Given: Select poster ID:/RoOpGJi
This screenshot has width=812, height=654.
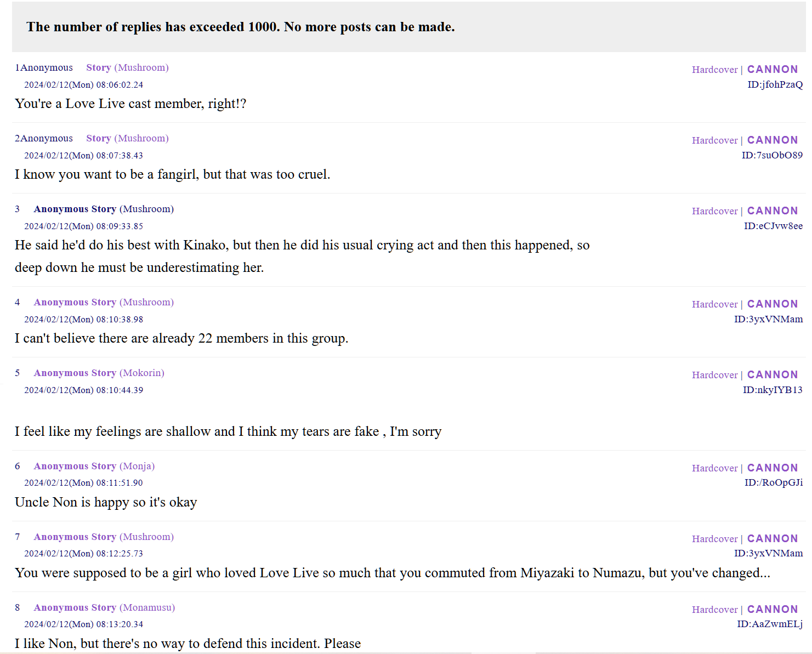Looking at the screenshot, I should (x=774, y=482).
